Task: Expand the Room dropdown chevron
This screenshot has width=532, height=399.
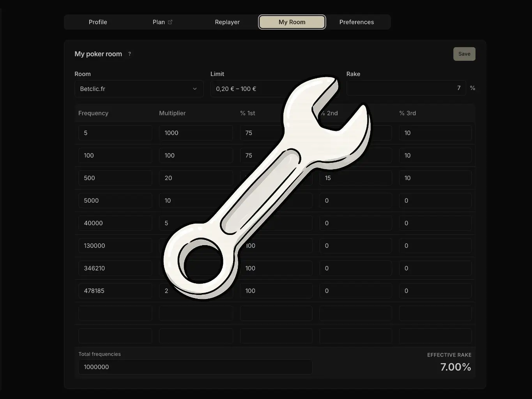Action: (x=194, y=89)
